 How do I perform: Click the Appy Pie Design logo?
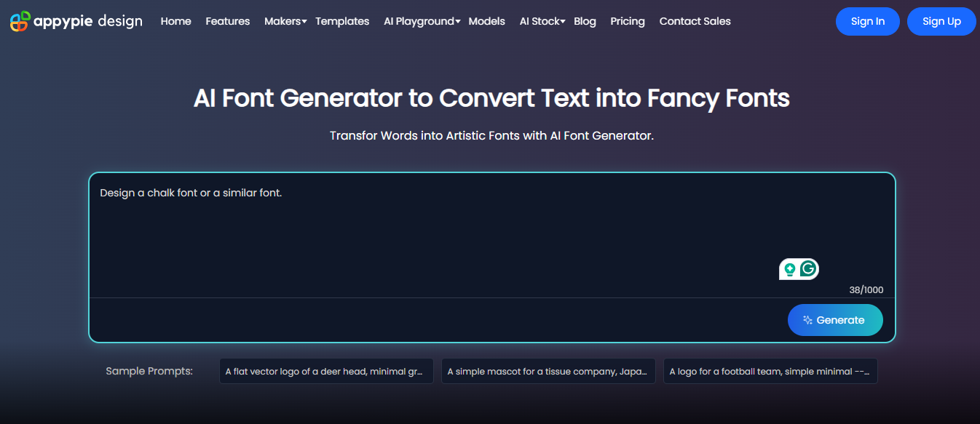76,21
